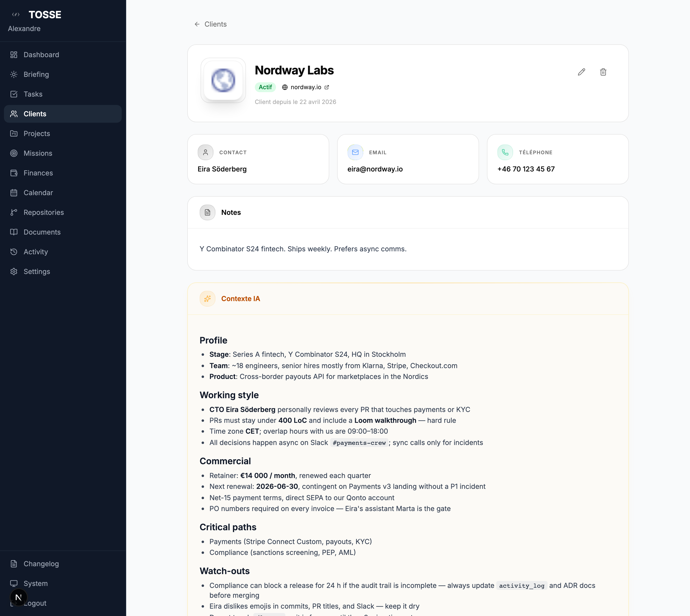The width and height of the screenshot is (690, 616).
Task: Open Settings via the gear icon
Action: 14,272
